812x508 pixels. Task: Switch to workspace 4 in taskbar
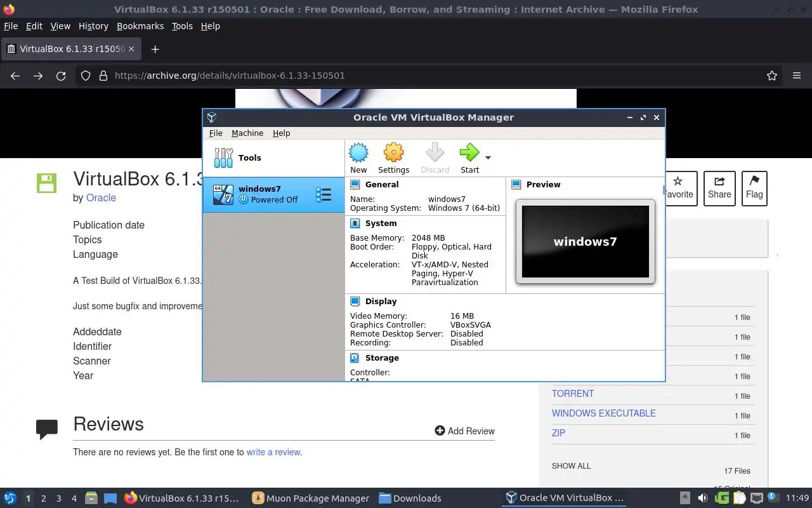[x=74, y=498]
